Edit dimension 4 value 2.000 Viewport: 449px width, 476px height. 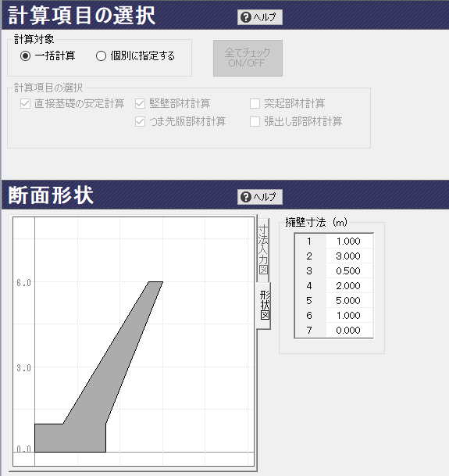[349, 285]
